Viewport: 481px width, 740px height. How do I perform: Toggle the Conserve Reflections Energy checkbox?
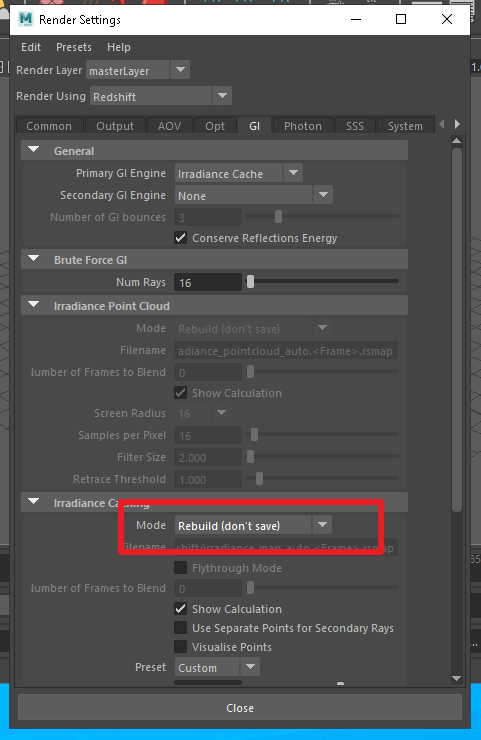point(180,237)
